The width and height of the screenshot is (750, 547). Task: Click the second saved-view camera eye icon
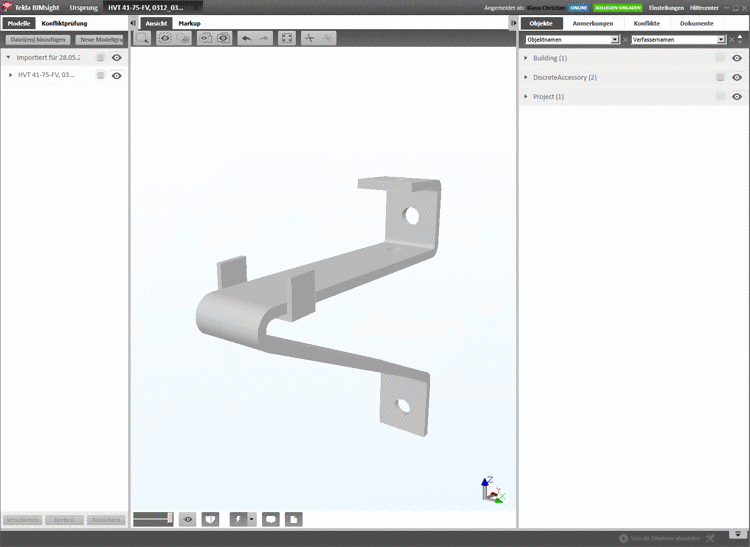click(x=223, y=38)
